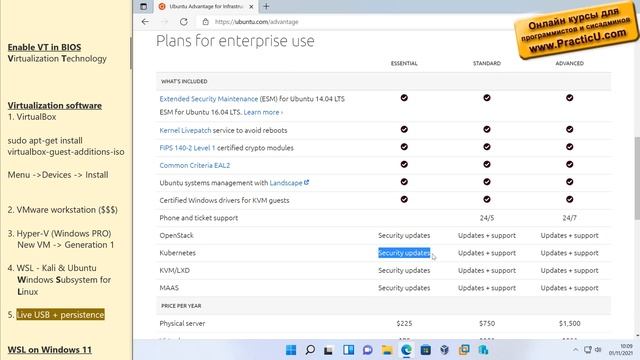Click the volume icon in system tray

pos(598,350)
